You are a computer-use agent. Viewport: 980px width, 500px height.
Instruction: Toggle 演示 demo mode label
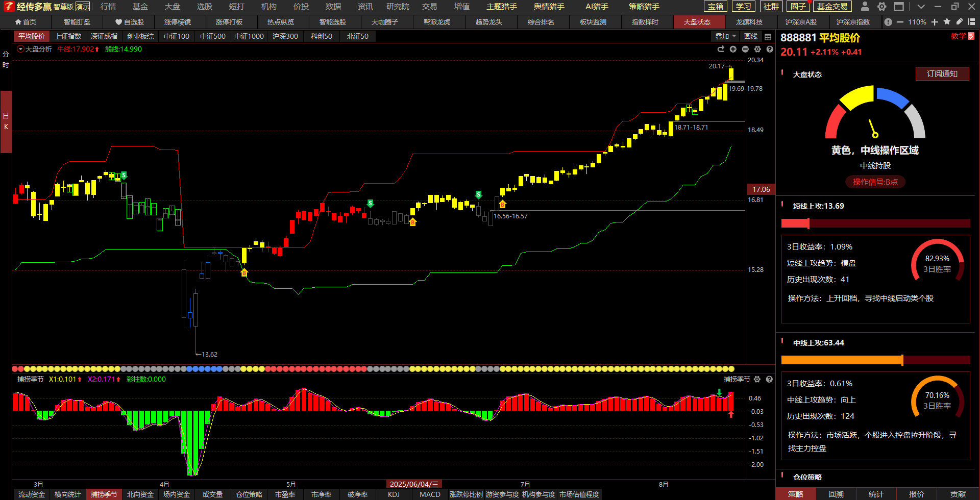tap(83, 7)
